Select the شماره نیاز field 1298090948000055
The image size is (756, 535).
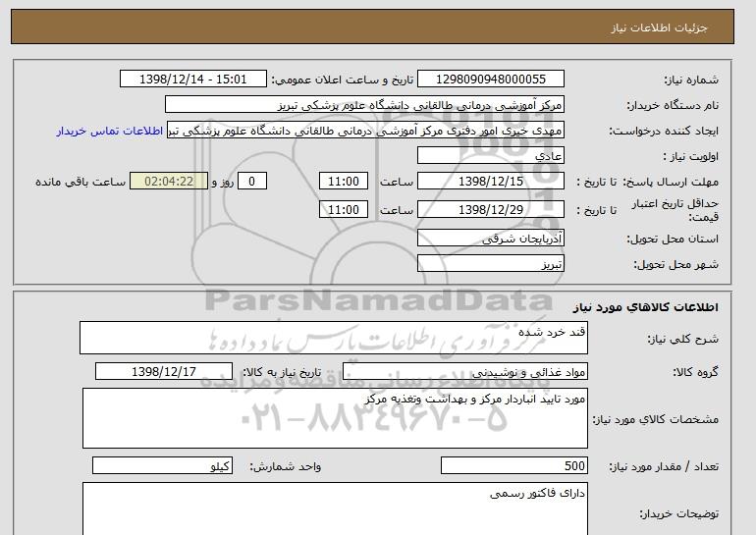[491, 80]
